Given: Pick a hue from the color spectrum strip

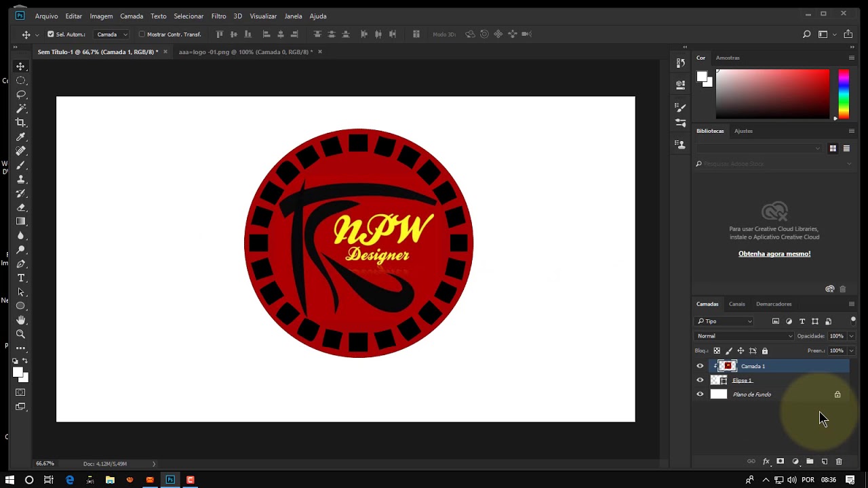Looking at the screenshot, I should 844,94.
